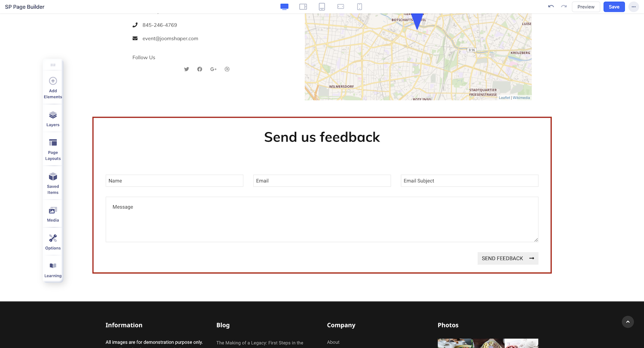This screenshot has height=348, width=644.
Task: Open the more options ellipsis menu
Action: coord(633,7)
